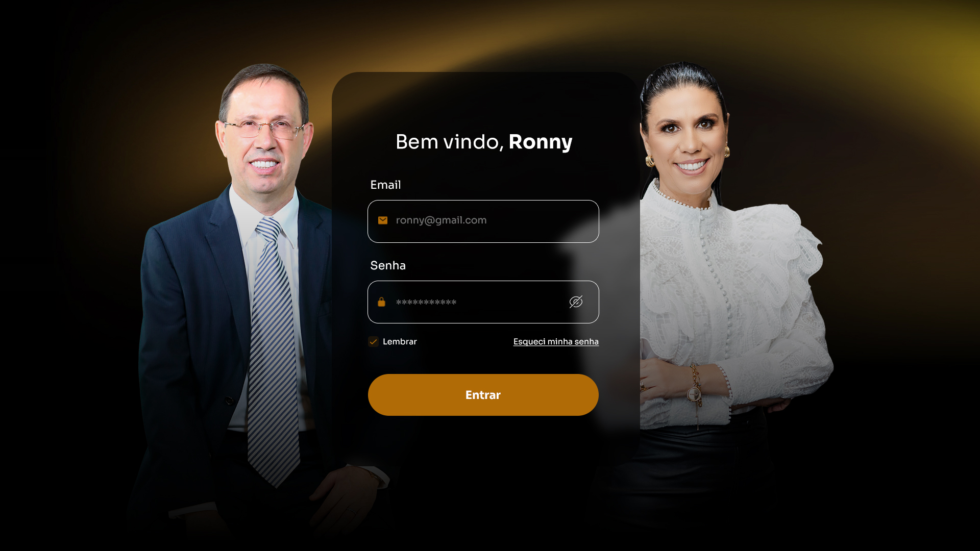Click the Bem vindo heading text

tap(450, 142)
